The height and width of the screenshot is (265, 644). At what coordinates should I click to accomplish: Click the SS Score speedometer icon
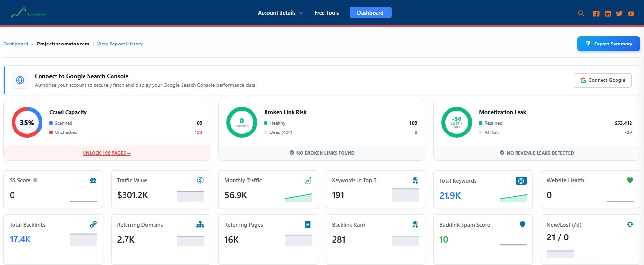93,180
